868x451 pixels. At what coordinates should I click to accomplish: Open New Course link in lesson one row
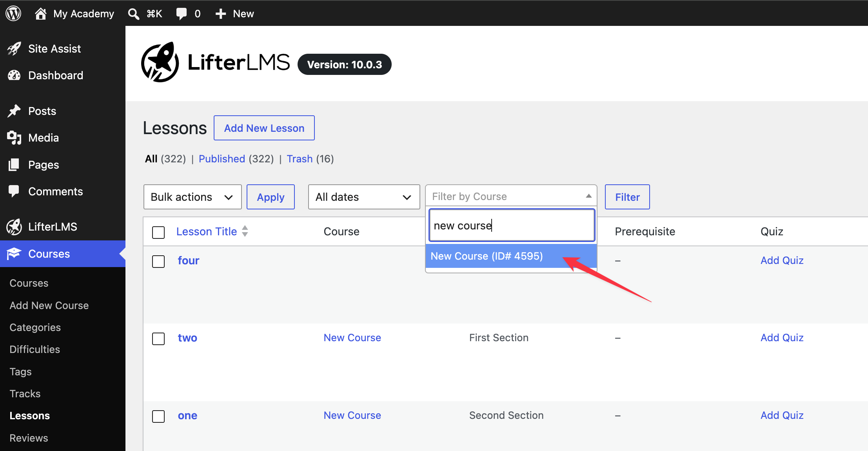tap(352, 415)
